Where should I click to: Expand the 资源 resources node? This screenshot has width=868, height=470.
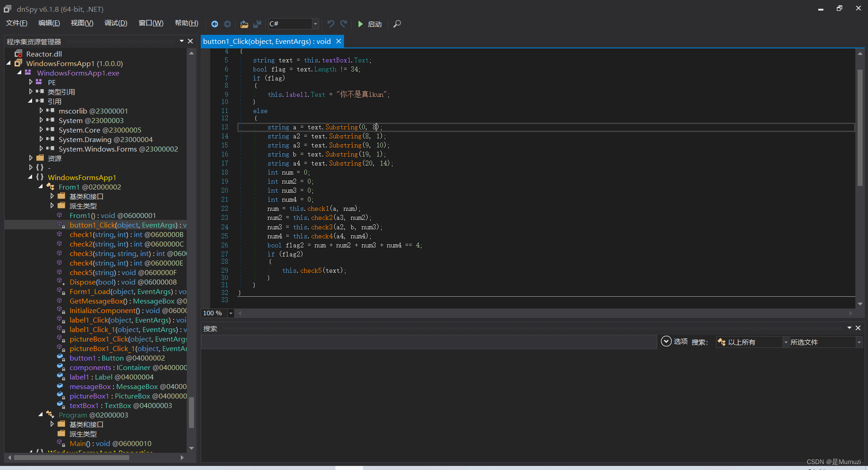pos(30,158)
